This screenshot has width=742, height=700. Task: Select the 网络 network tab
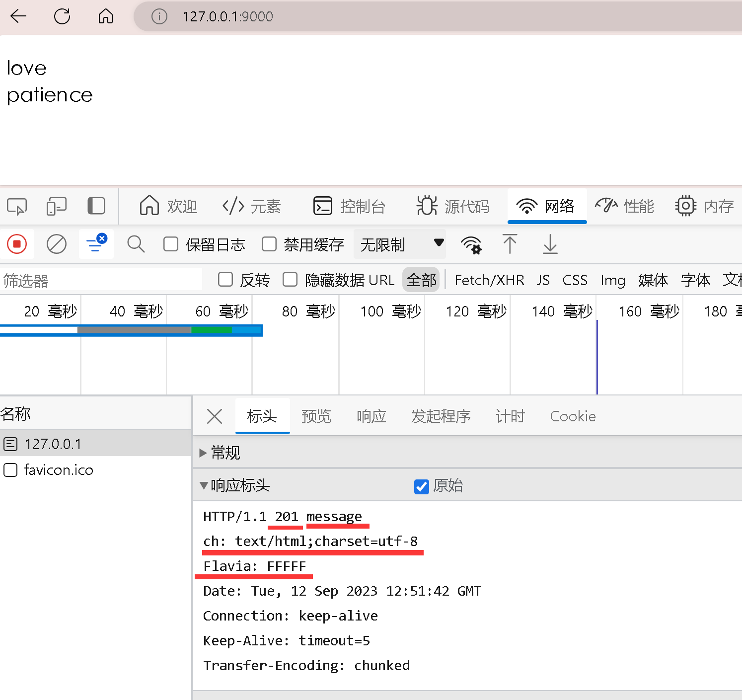546,206
